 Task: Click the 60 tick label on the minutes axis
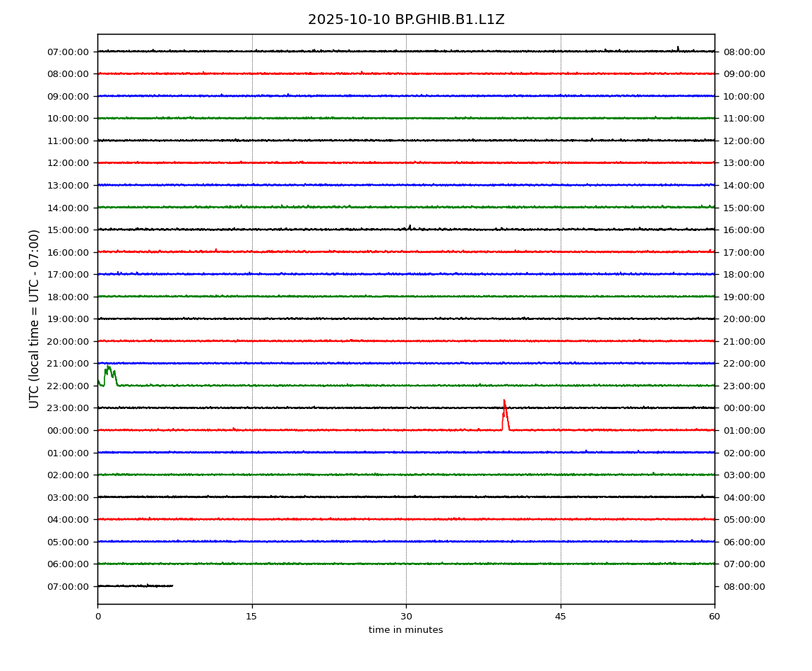tap(715, 617)
